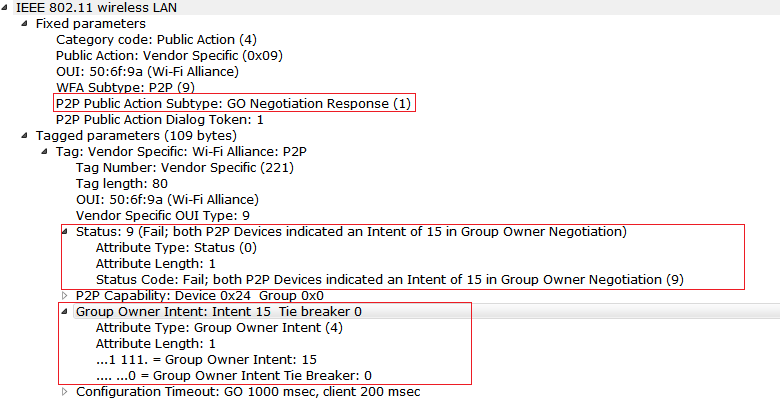Collapse the Tagged parameters (109 bytes) section
Image resolution: width=780 pixels, height=401 pixels.
[25, 135]
